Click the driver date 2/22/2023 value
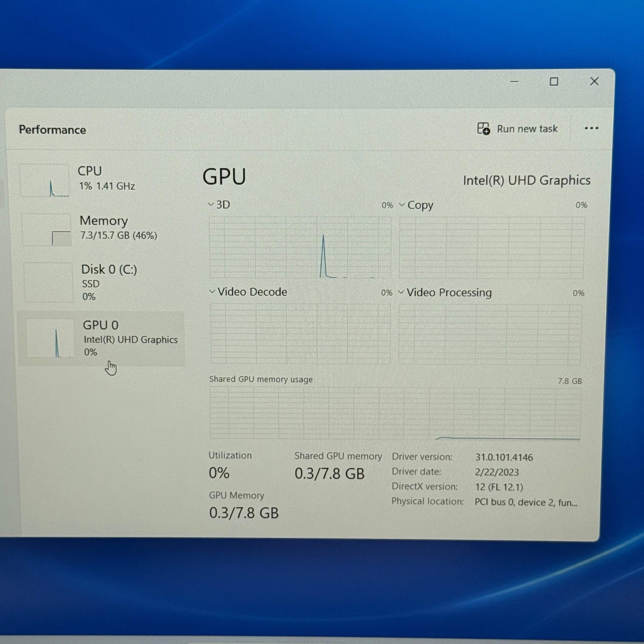 click(x=497, y=472)
